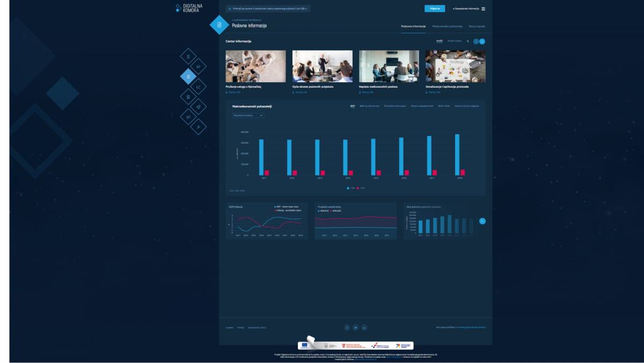Click search icon in Centar informacija
Screen dimensions: 644x363
click(x=467, y=41)
